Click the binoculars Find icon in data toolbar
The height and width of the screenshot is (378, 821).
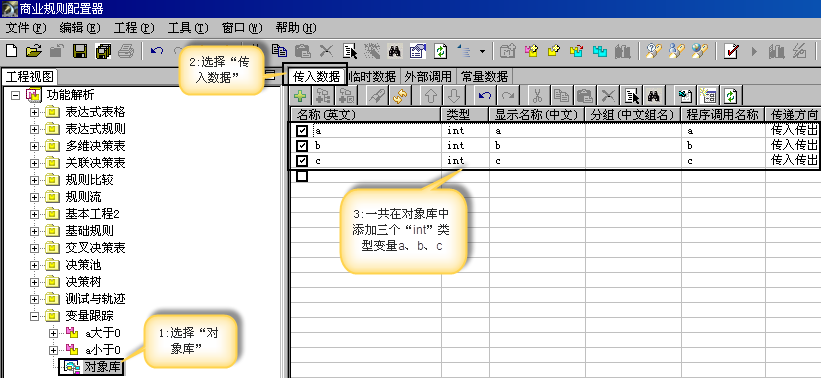click(x=653, y=96)
